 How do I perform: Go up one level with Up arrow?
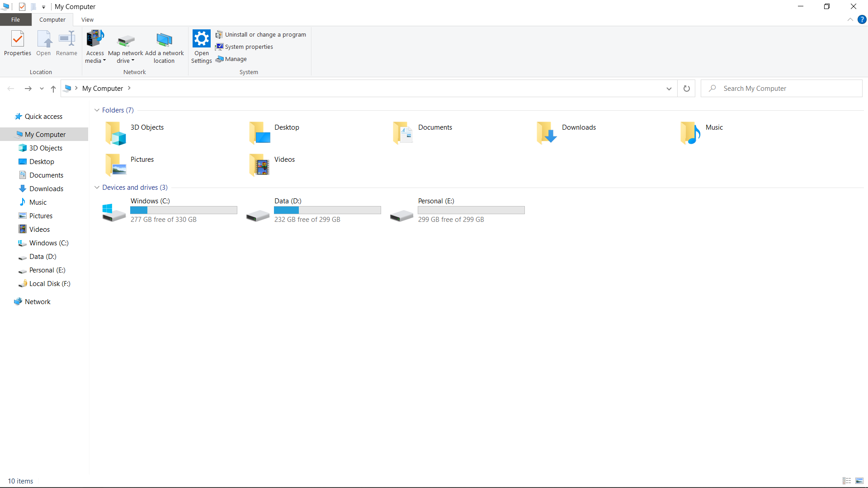coord(53,89)
